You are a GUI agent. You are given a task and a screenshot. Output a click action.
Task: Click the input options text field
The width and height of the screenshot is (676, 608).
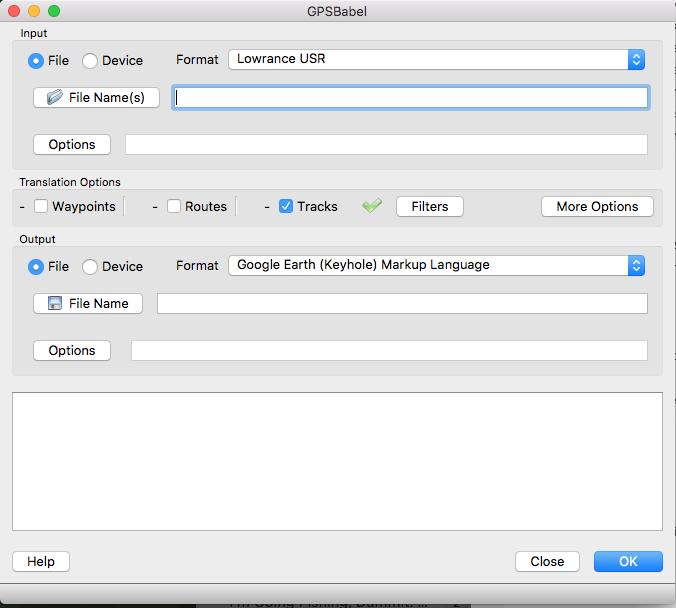pyautogui.click(x=386, y=144)
